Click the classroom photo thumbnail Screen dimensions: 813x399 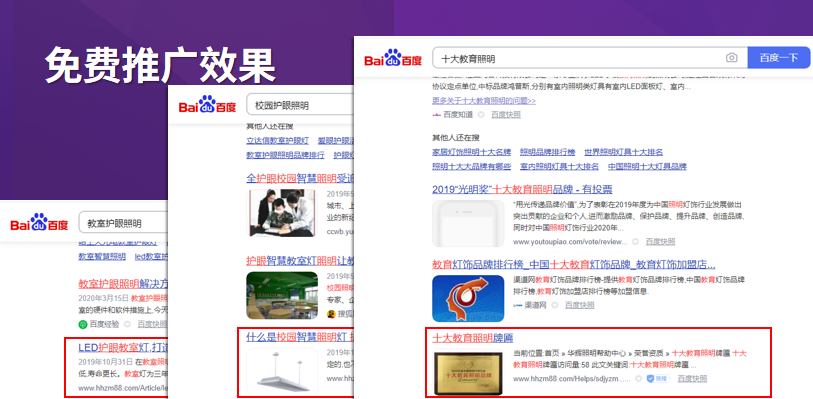click(x=282, y=295)
